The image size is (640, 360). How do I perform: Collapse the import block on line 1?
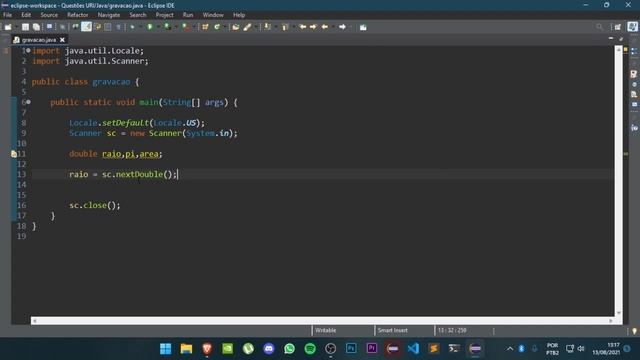tap(29, 50)
